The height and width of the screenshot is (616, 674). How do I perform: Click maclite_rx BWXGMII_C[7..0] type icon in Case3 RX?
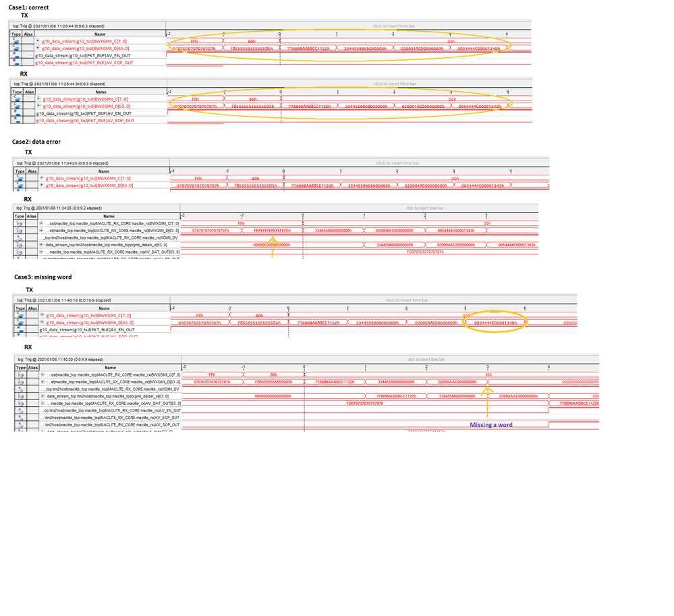point(21,375)
